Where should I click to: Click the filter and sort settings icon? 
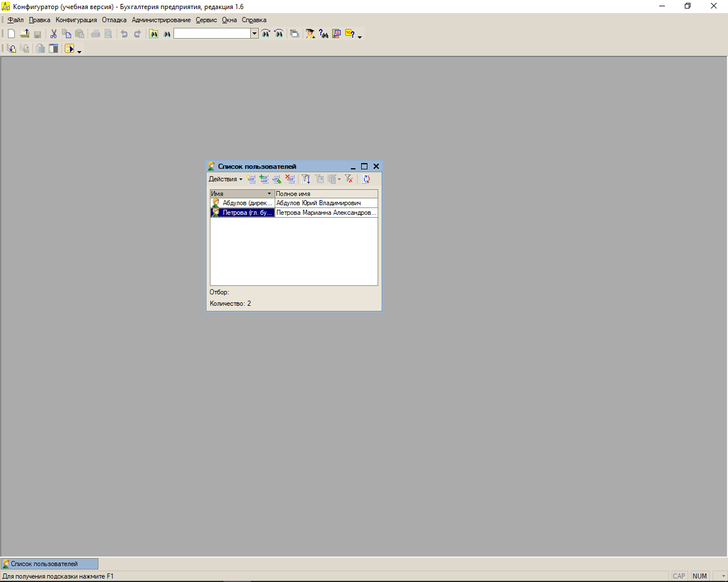point(306,179)
